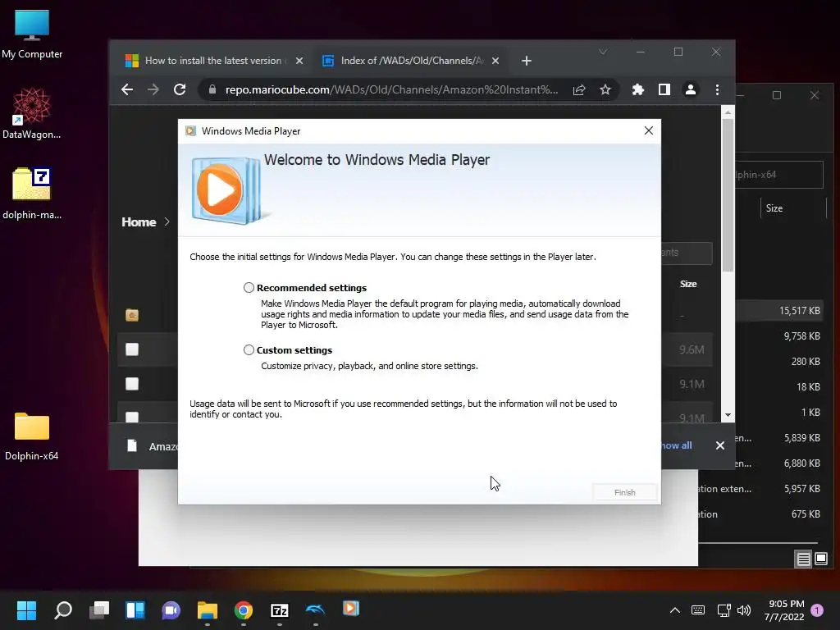Open volume control in system tray
840x630 pixels.
pyautogui.click(x=744, y=609)
